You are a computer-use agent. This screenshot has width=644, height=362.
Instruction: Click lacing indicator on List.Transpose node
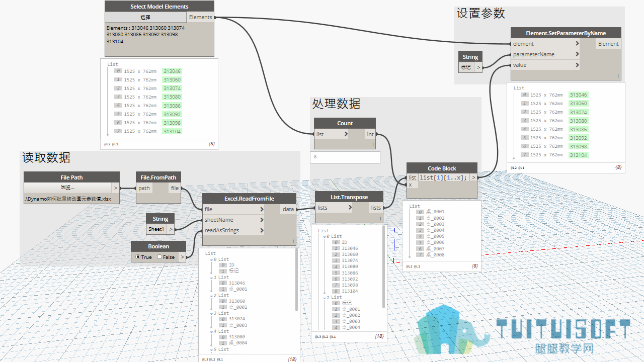380,219
